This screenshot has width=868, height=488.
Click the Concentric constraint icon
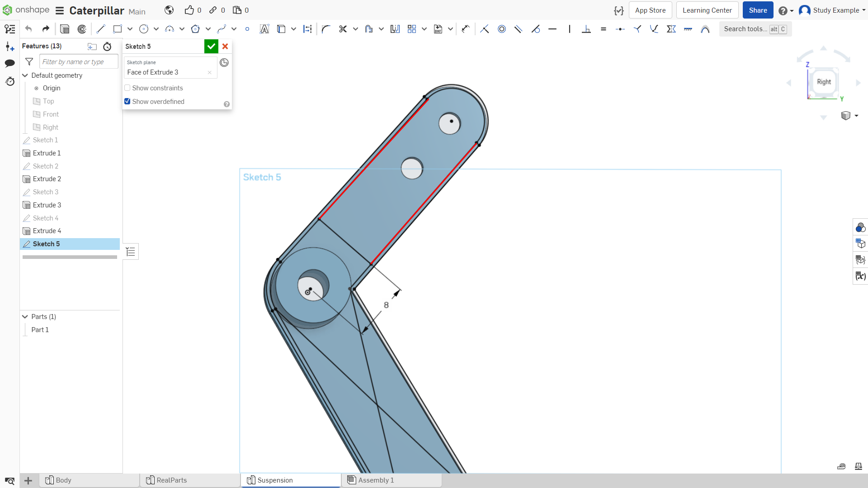point(502,29)
